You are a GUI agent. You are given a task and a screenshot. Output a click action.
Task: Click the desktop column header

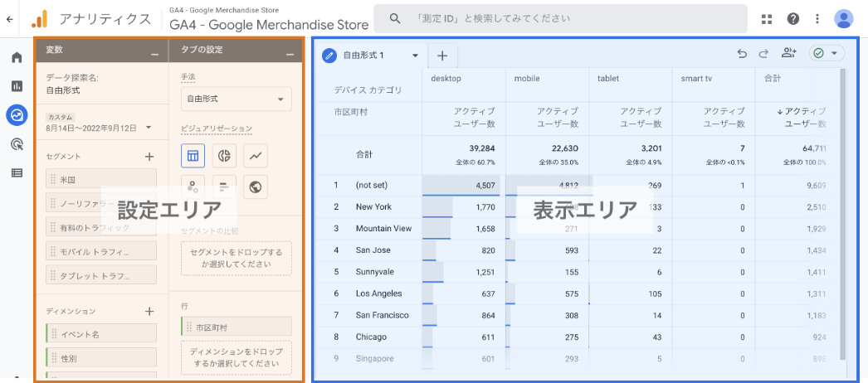coord(446,79)
